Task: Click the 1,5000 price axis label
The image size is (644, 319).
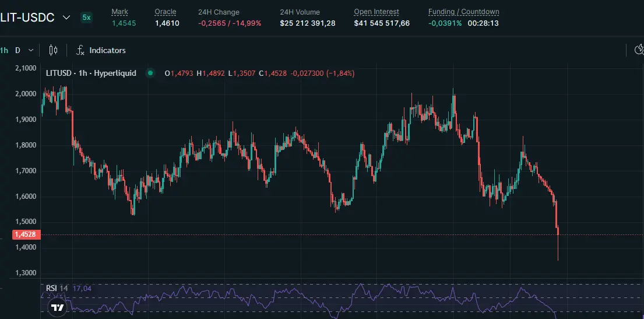Action: pos(26,222)
